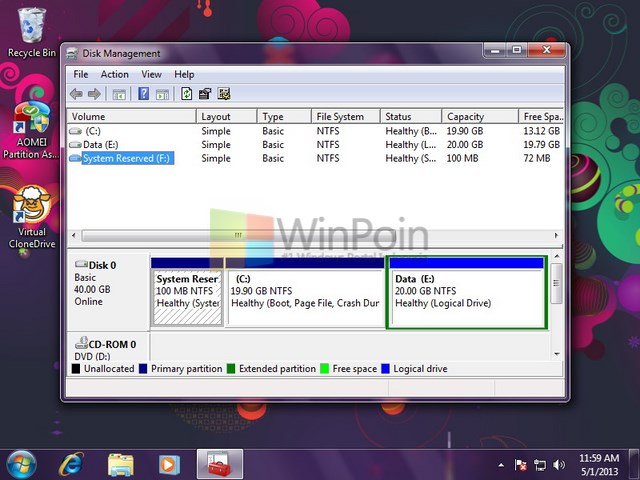
Task: Open the Action menu
Action: (115, 74)
